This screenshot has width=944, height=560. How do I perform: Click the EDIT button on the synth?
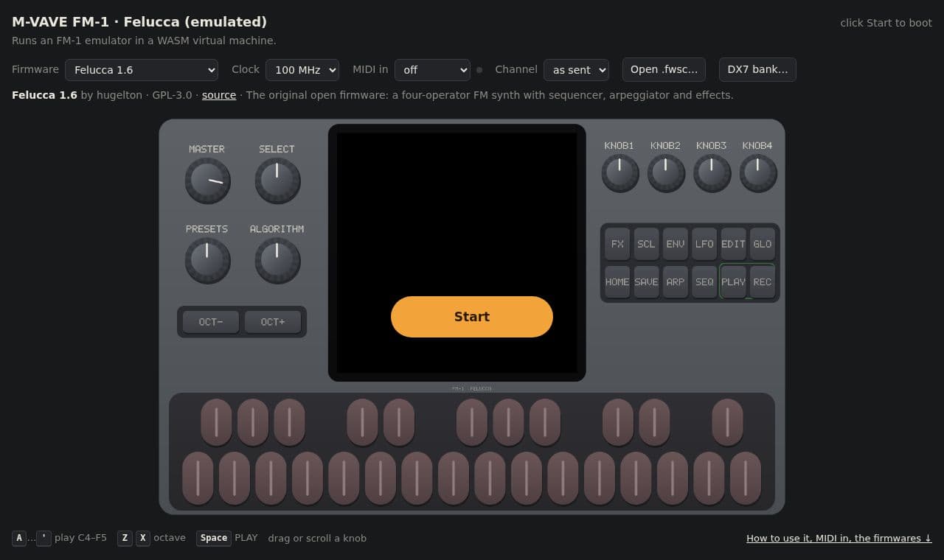tap(733, 244)
